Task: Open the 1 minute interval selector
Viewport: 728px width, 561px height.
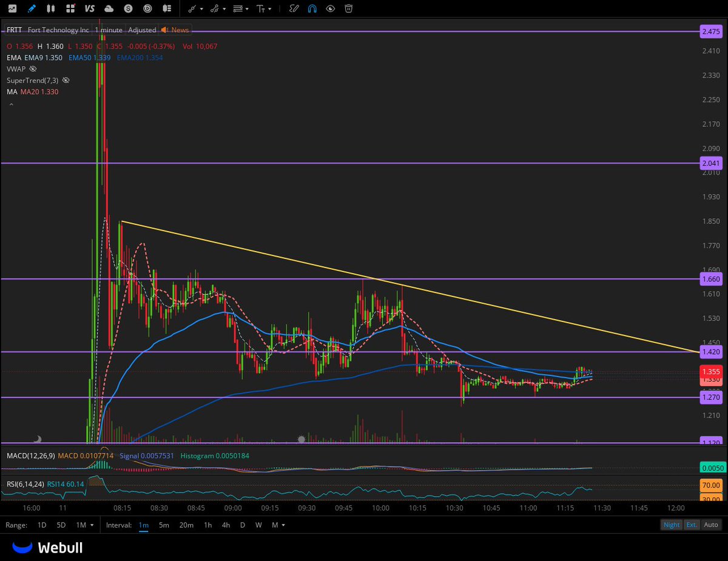Action: pos(109,30)
